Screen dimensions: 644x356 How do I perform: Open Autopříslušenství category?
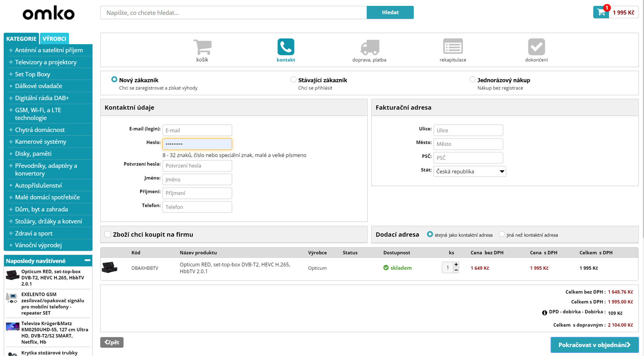[x=38, y=186]
